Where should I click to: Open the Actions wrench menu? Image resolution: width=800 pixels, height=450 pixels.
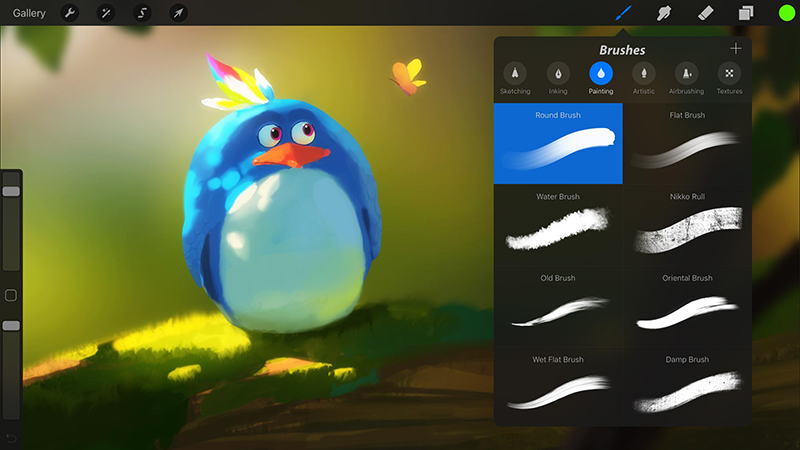click(70, 13)
